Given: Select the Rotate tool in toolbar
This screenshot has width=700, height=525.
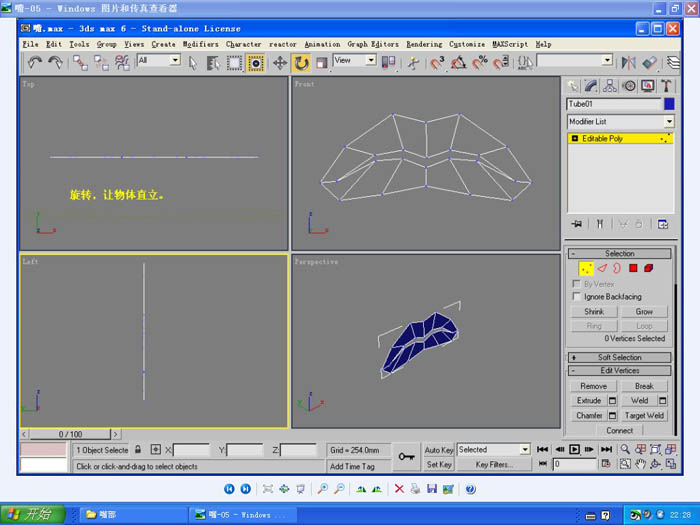Looking at the screenshot, I should (x=301, y=62).
